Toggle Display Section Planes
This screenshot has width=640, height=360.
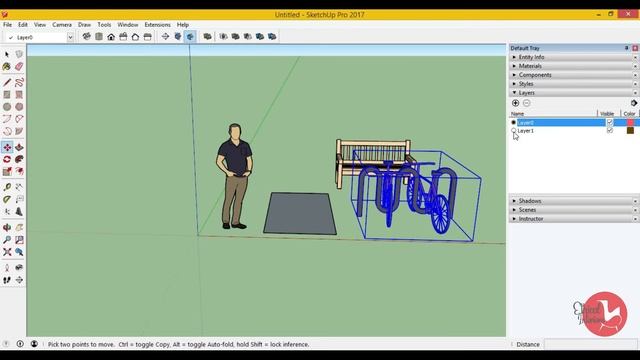pyautogui.click(x=178, y=37)
